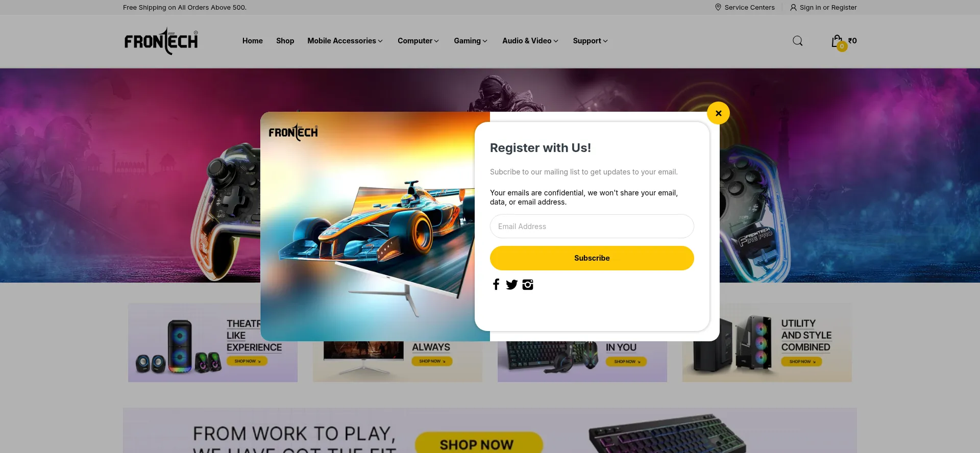Click Sign in or Register link
980x453 pixels.
click(x=828, y=7)
